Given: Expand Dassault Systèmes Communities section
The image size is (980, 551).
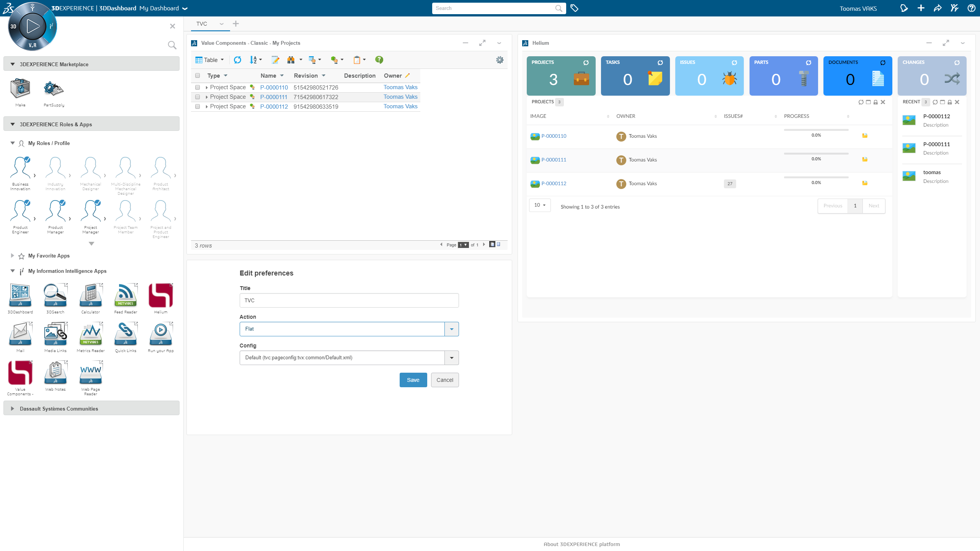Looking at the screenshot, I should (59, 409).
